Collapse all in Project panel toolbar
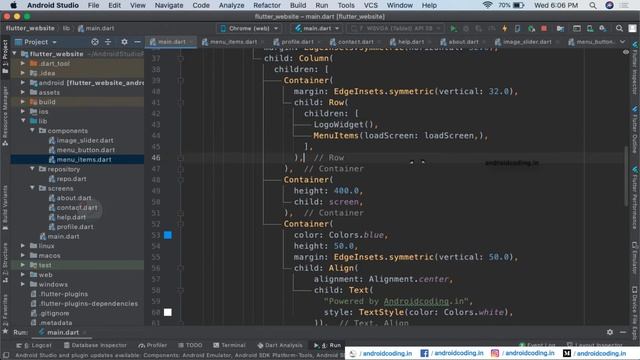 point(108,42)
